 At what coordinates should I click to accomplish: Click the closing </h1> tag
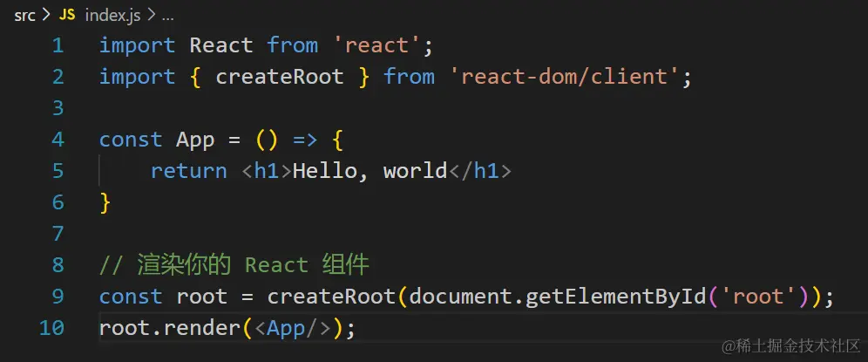pyautogui.click(x=480, y=171)
